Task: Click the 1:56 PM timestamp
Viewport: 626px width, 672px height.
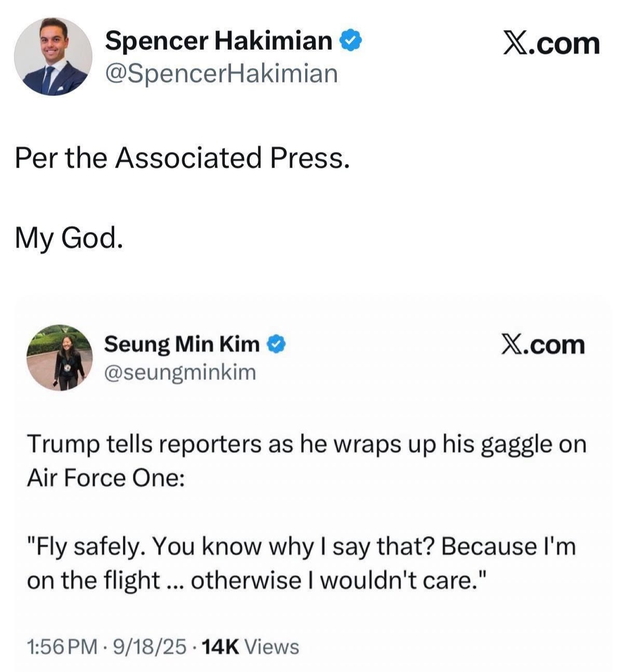Action: (62, 647)
